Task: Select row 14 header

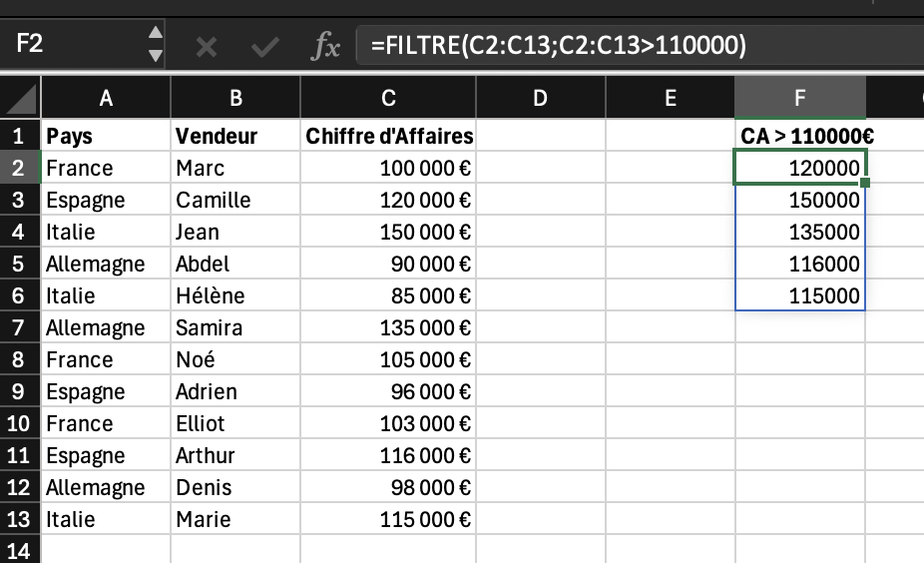Action: click(19, 551)
